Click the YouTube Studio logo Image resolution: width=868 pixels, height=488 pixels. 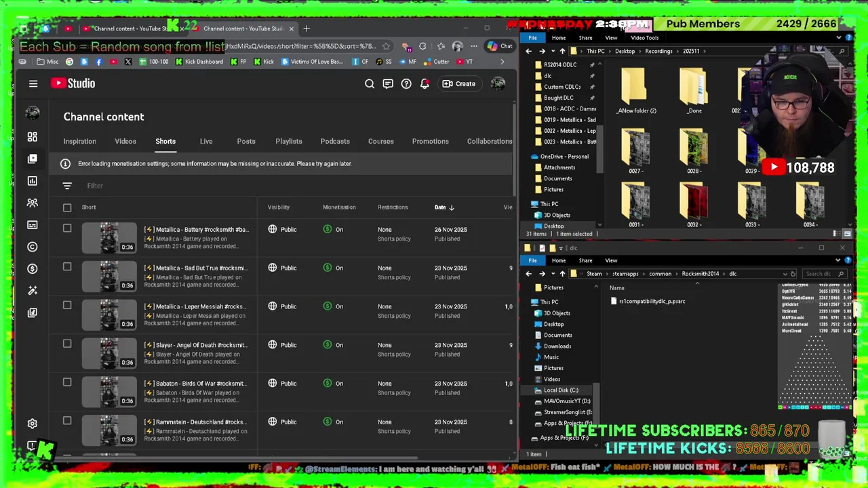point(73,83)
